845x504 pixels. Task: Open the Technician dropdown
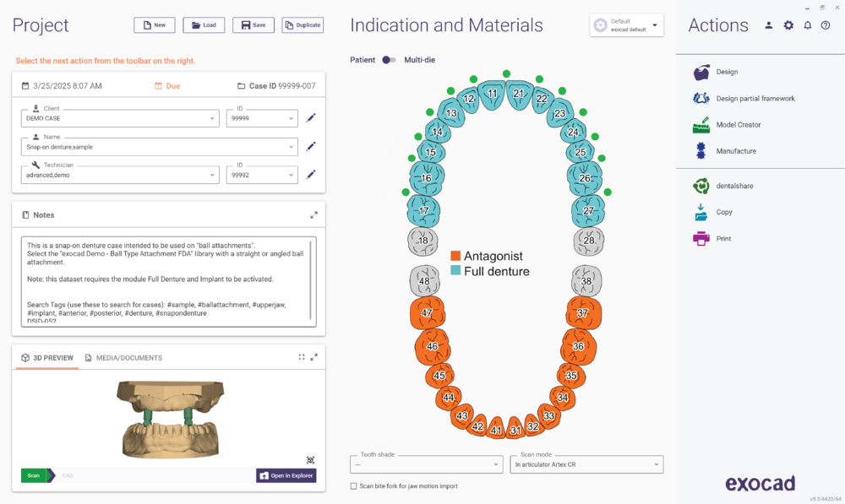[x=120, y=175]
